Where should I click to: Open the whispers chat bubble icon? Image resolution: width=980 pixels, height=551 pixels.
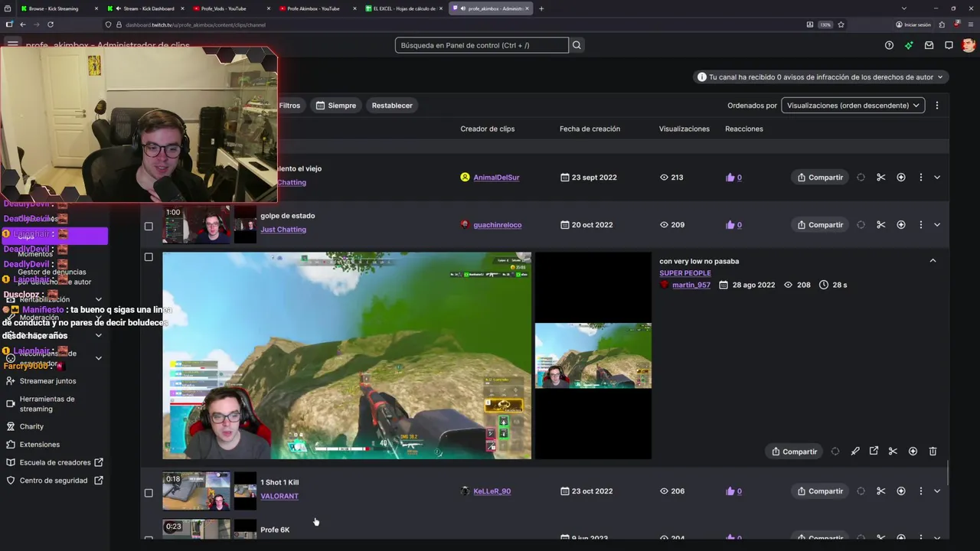pyautogui.click(x=949, y=45)
